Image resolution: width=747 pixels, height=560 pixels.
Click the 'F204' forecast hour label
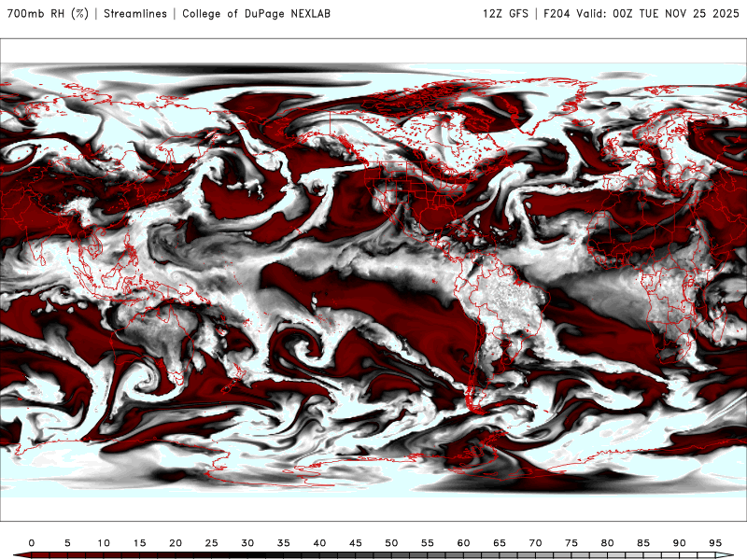click(557, 13)
